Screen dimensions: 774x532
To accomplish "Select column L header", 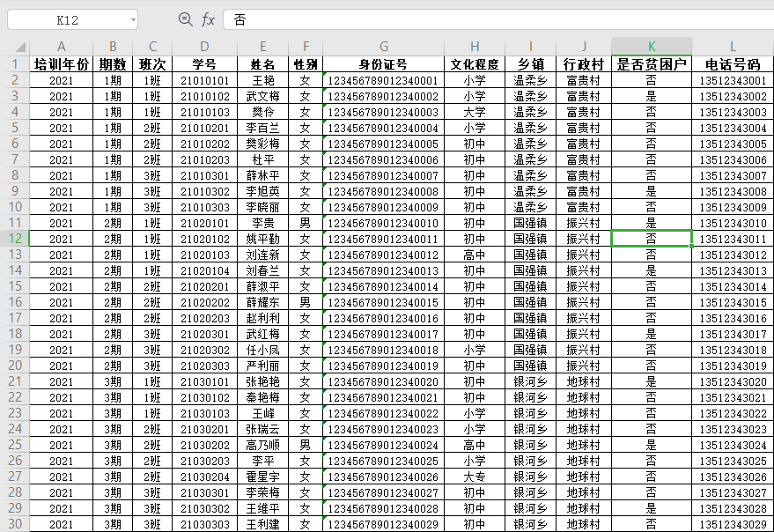I will tap(733, 47).
